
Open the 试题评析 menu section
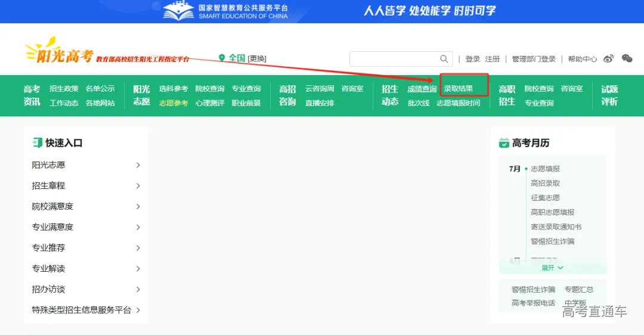tap(609, 95)
